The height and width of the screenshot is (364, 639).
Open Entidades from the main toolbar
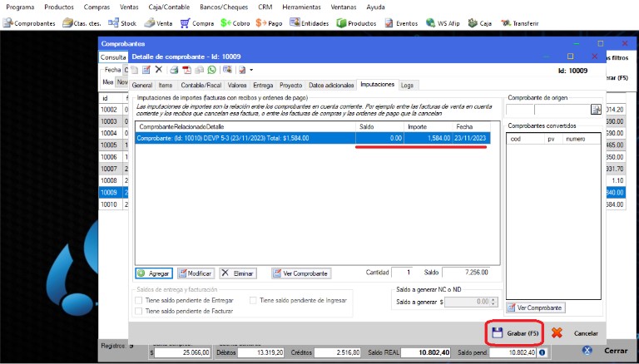[x=310, y=23]
